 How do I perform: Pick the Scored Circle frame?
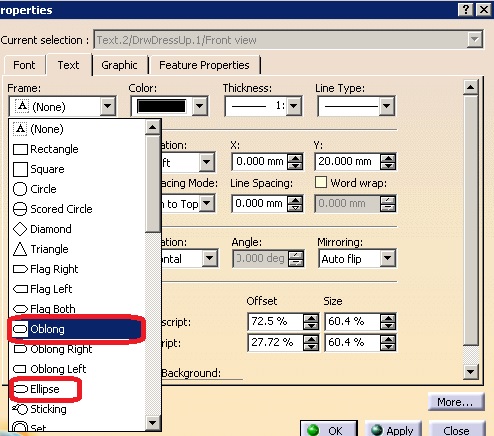[x=20, y=209]
